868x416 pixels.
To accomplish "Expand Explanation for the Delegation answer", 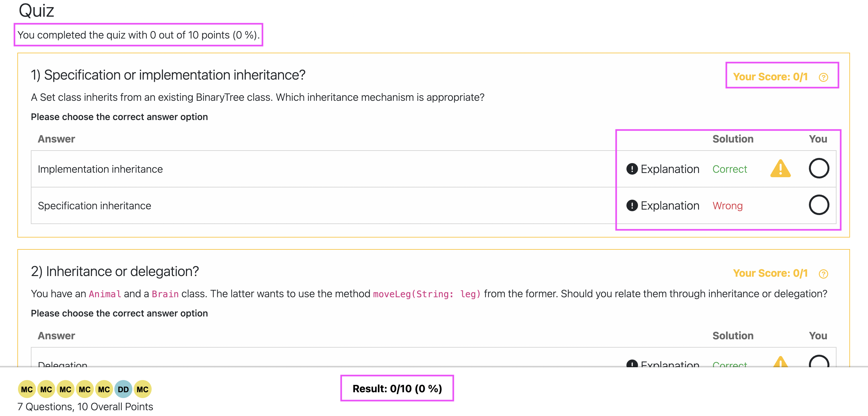I will coord(662,364).
